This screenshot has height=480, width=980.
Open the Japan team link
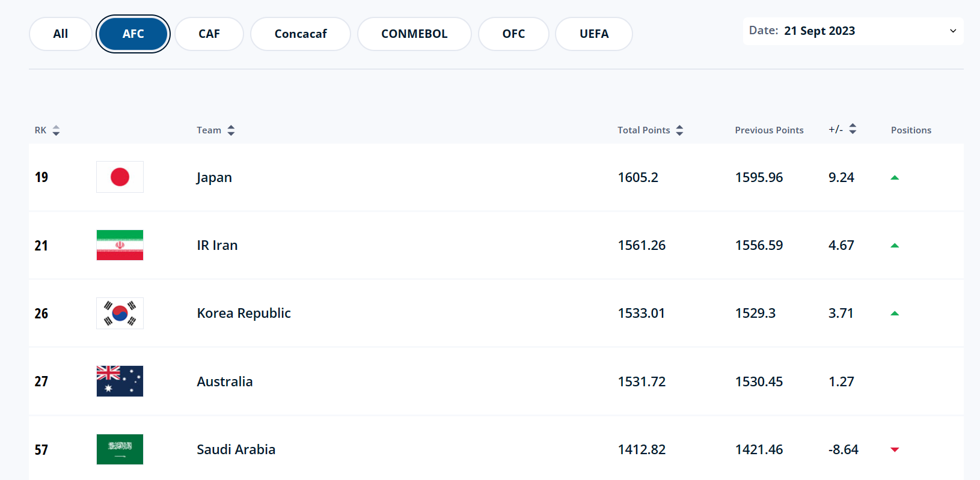[x=214, y=178]
